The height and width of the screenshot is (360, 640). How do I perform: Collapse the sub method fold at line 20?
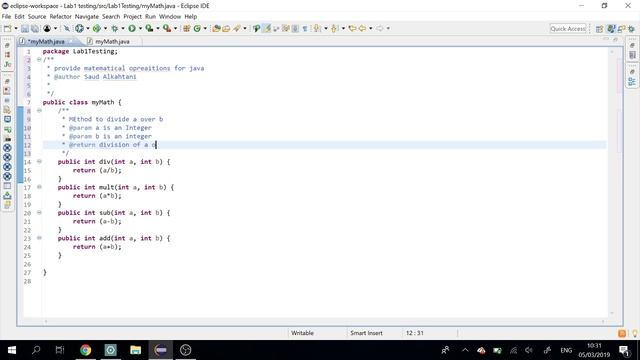(x=39, y=212)
